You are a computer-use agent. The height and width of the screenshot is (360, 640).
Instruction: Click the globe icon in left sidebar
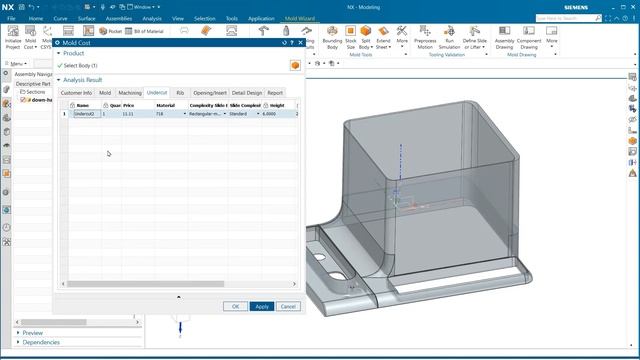coord(7,210)
